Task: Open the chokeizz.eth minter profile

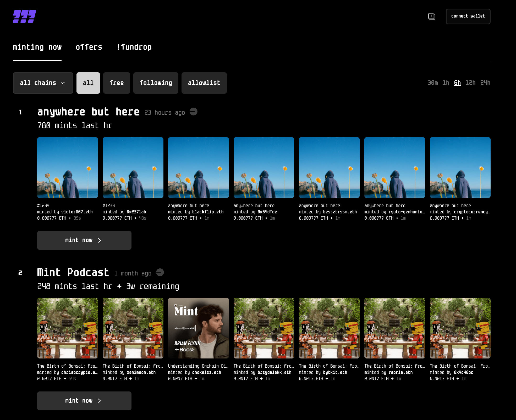Action: 207,372
